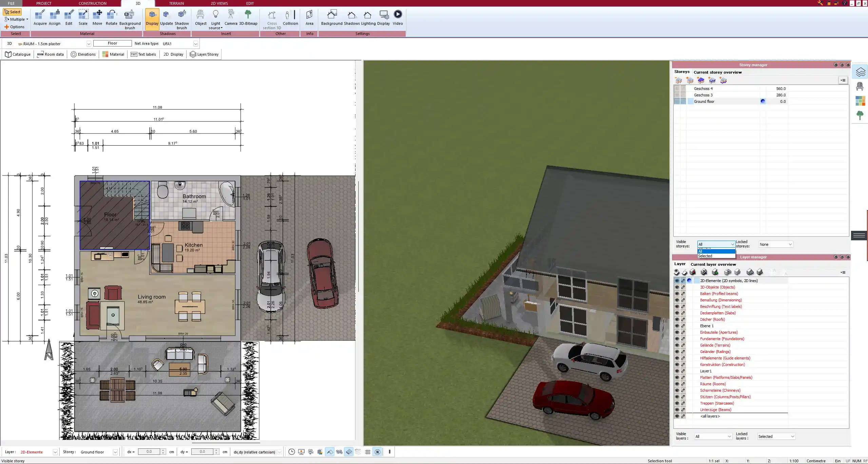Select the Move material tool

point(97,18)
